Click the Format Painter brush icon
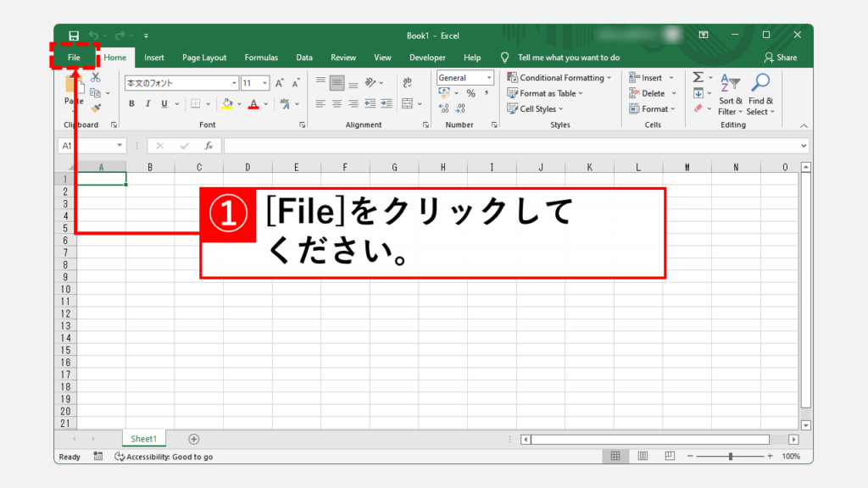868x488 pixels. pyautogui.click(x=96, y=108)
